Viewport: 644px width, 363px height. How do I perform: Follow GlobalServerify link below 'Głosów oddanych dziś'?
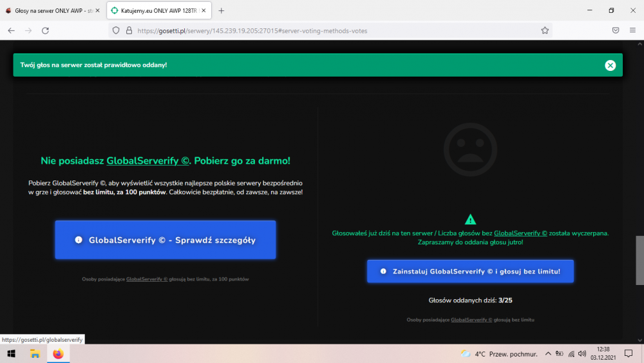click(x=471, y=320)
